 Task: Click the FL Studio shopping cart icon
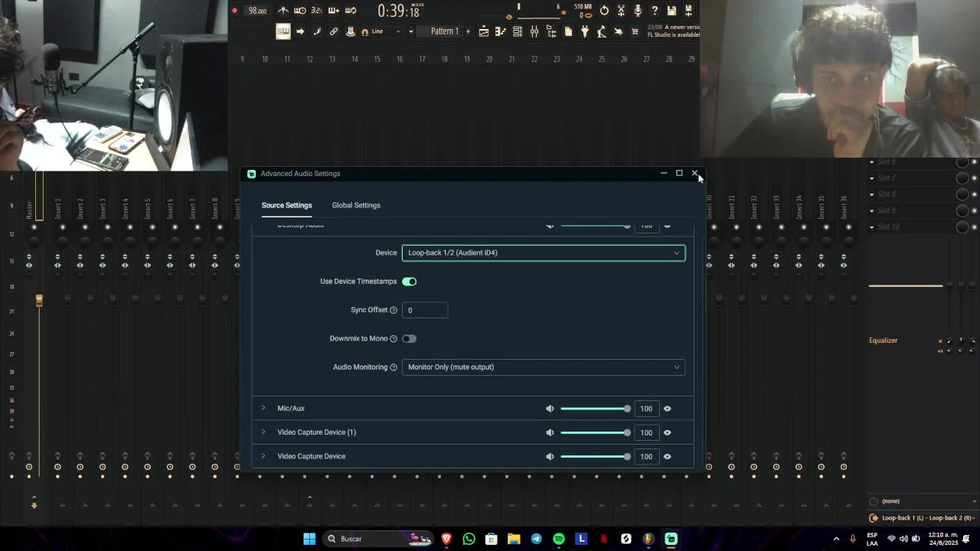tap(635, 31)
